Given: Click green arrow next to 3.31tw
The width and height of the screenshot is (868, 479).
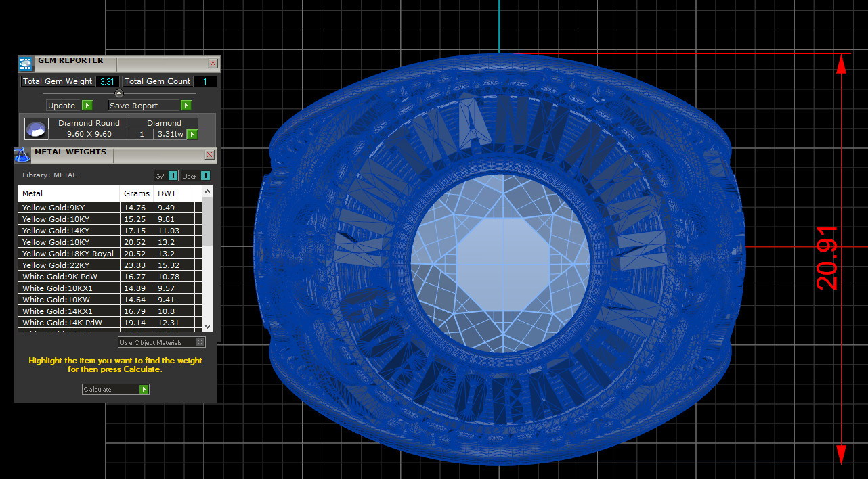Looking at the screenshot, I should click(x=192, y=135).
